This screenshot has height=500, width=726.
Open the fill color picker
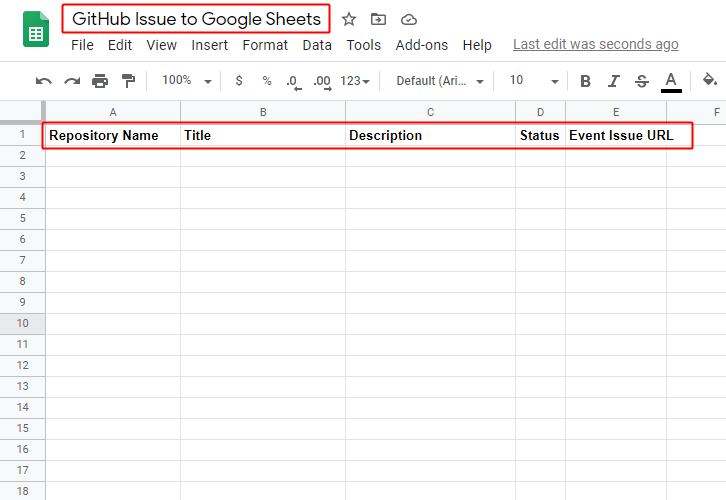709,80
